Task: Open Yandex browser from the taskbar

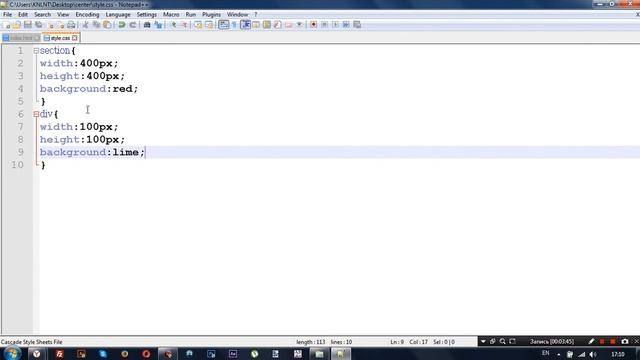Action: pos(37,354)
